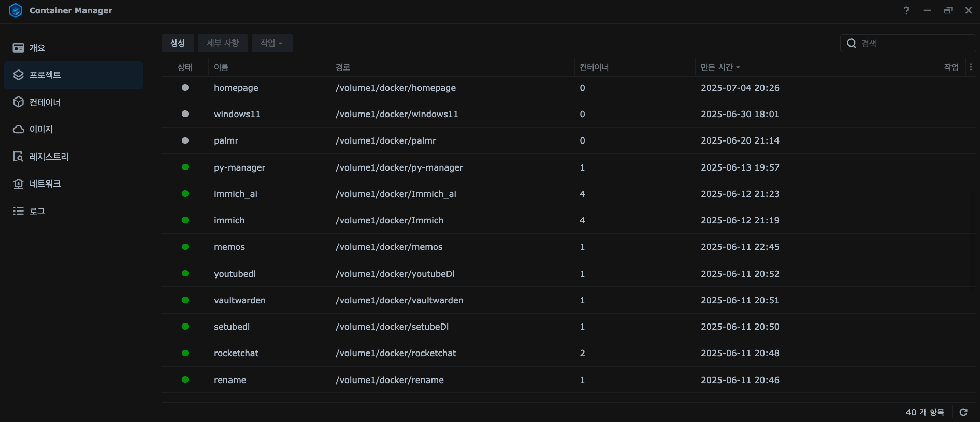Select the vaultwarden project row

(240, 300)
